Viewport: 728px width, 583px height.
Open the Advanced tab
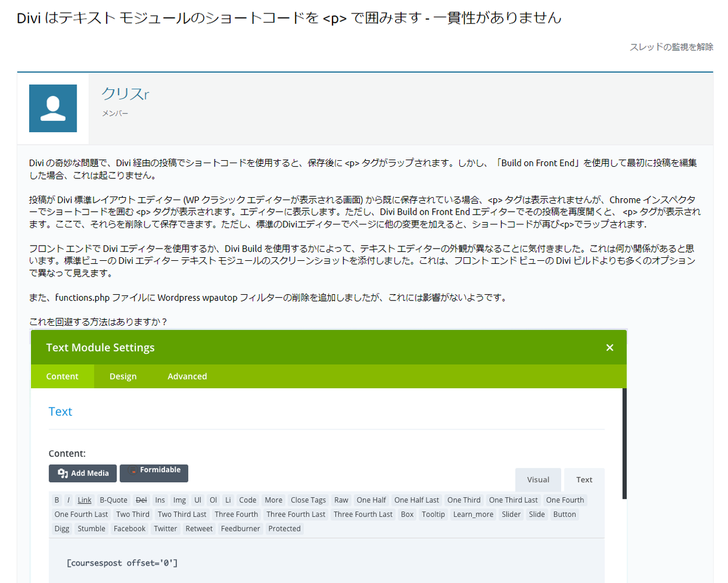(x=187, y=376)
